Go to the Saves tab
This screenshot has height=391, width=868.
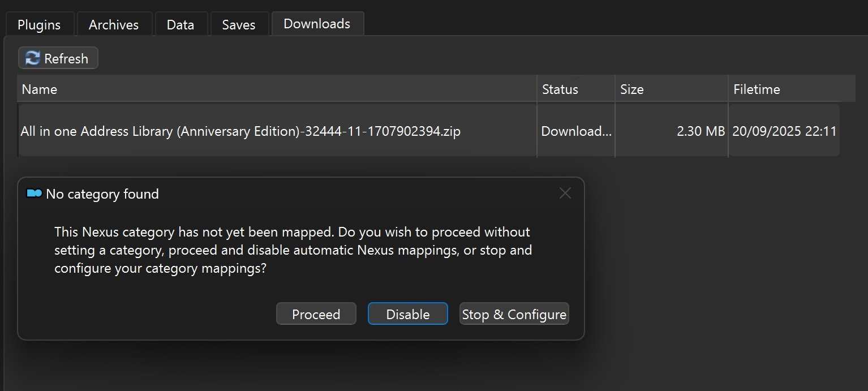(239, 25)
